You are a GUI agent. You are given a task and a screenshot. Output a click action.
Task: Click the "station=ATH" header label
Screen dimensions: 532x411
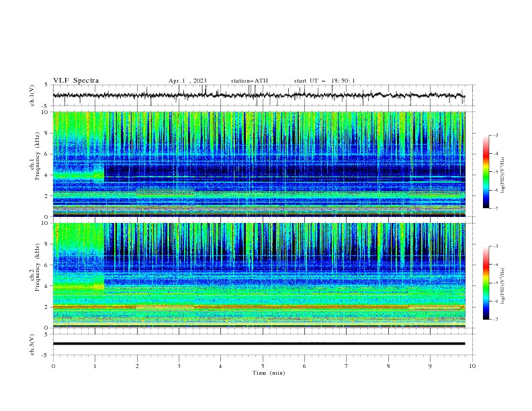click(x=249, y=81)
